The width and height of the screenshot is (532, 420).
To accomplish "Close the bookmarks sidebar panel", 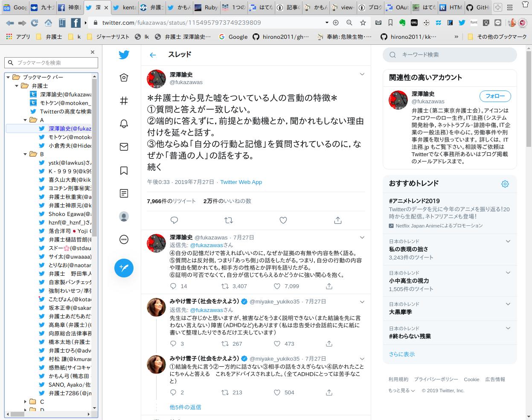I will 93,52.
